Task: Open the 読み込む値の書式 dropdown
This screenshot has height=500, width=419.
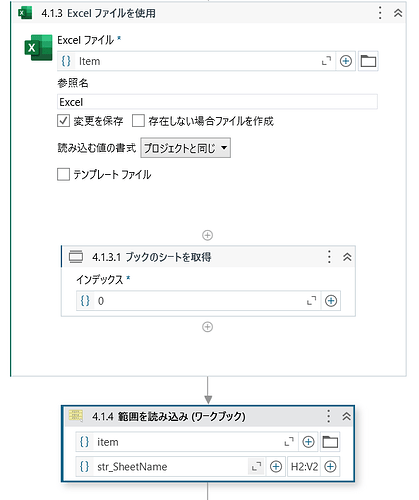Action: click(186, 148)
